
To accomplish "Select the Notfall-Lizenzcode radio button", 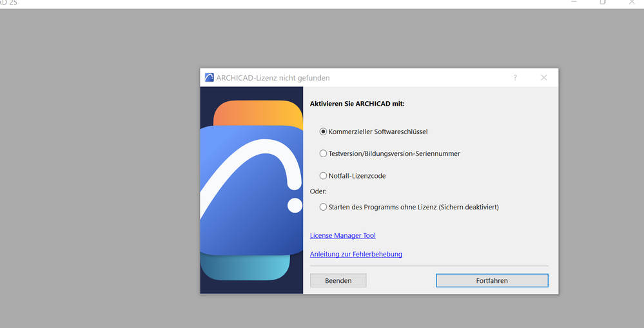I will pyautogui.click(x=323, y=175).
